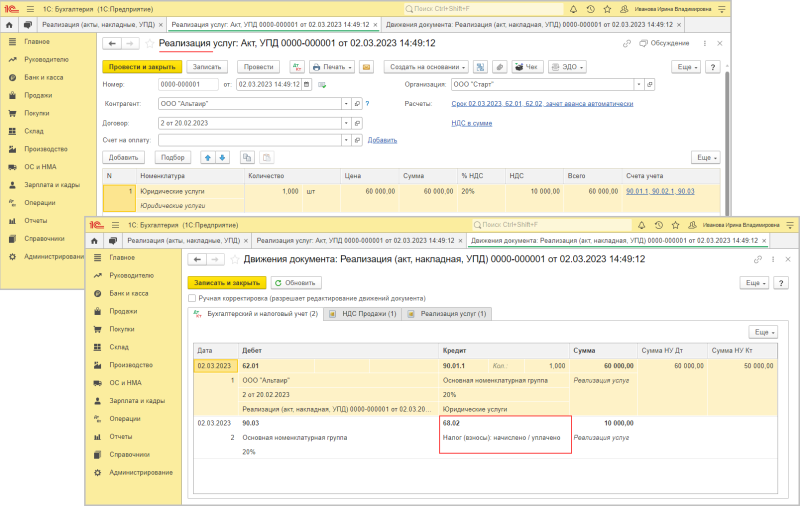Open the Печать dropdown button
Screen dimensions: 800x506
332,67
